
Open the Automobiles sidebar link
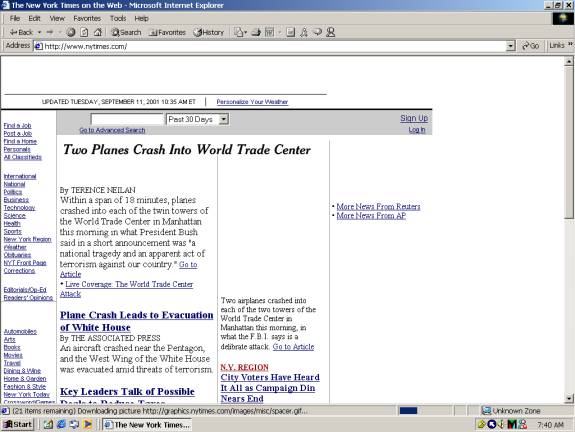[20, 332]
